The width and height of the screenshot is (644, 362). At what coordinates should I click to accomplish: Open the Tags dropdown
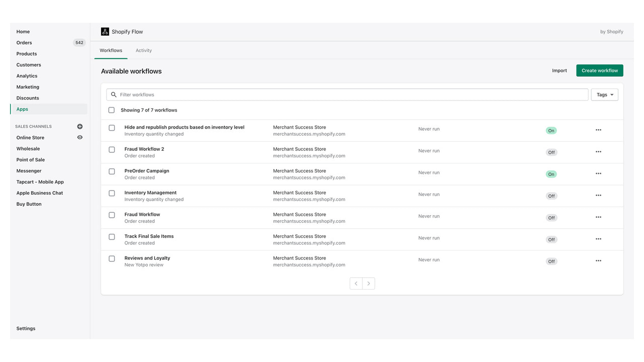point(604,94)
